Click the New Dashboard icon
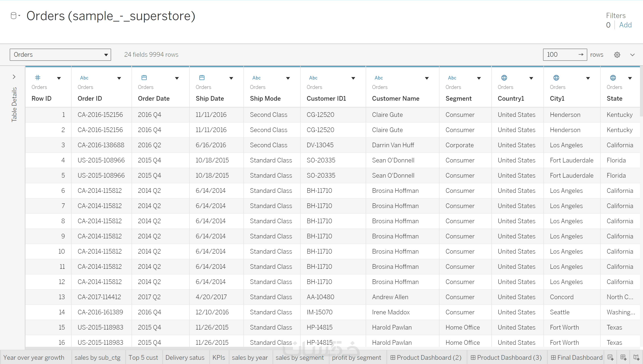Image resolution: width=643 pixels, height=364 pixels. coord(624,358)
